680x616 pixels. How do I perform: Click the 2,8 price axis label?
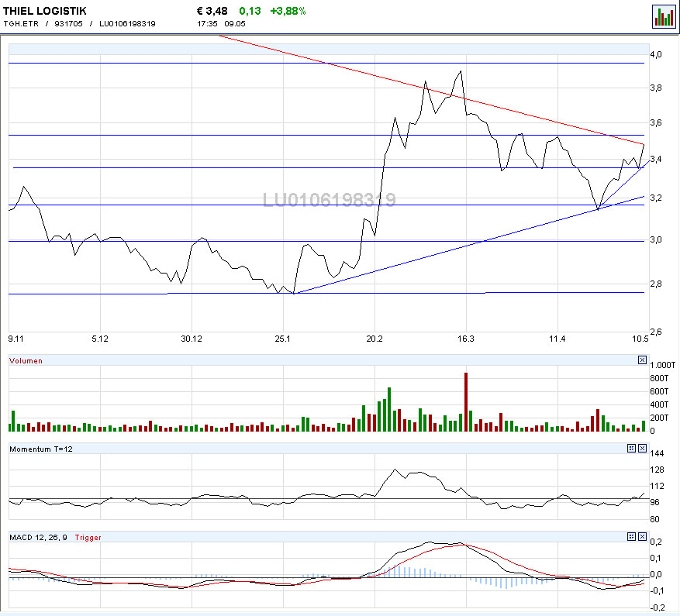pyautogui.click(x=656, y=284)
